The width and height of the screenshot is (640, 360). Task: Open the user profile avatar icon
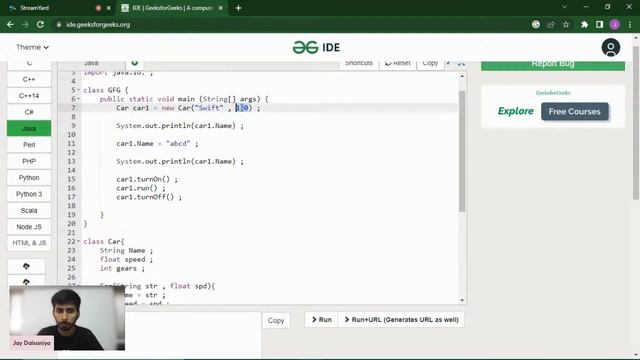(x=611, y=47)
